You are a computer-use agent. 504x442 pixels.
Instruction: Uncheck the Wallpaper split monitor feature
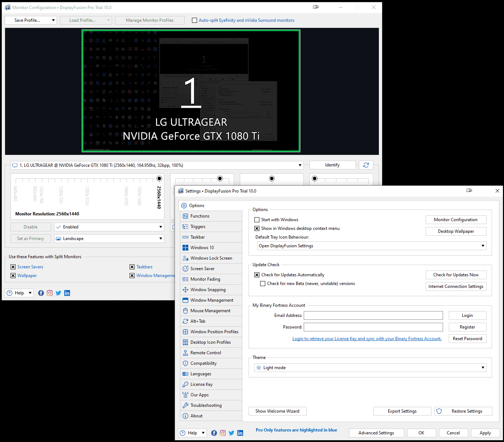(13, 276)
